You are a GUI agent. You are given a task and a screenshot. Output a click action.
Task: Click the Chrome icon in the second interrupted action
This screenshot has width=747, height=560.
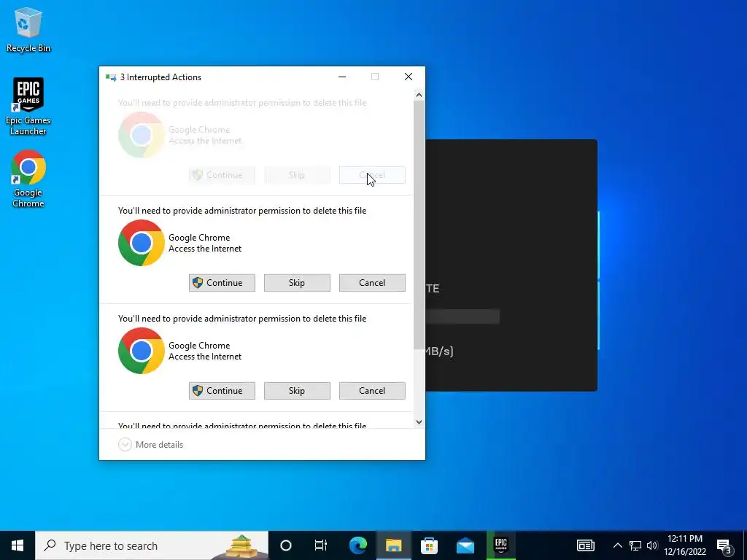[x=141, y=243]
